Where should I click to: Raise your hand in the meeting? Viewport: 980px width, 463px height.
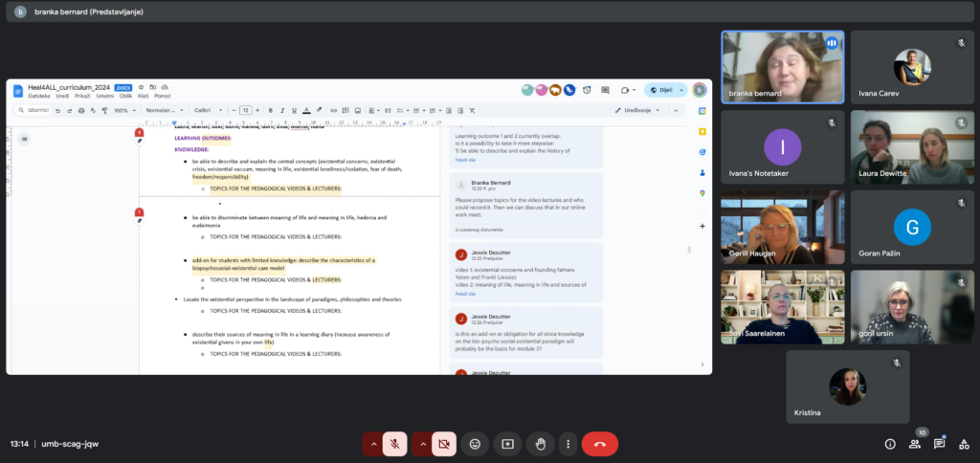[540, 444]
